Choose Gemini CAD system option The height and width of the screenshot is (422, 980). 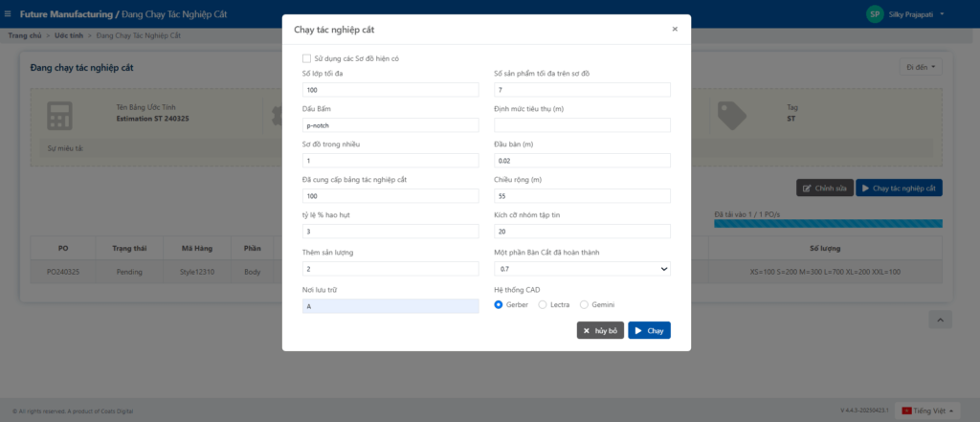coord(585,304)
